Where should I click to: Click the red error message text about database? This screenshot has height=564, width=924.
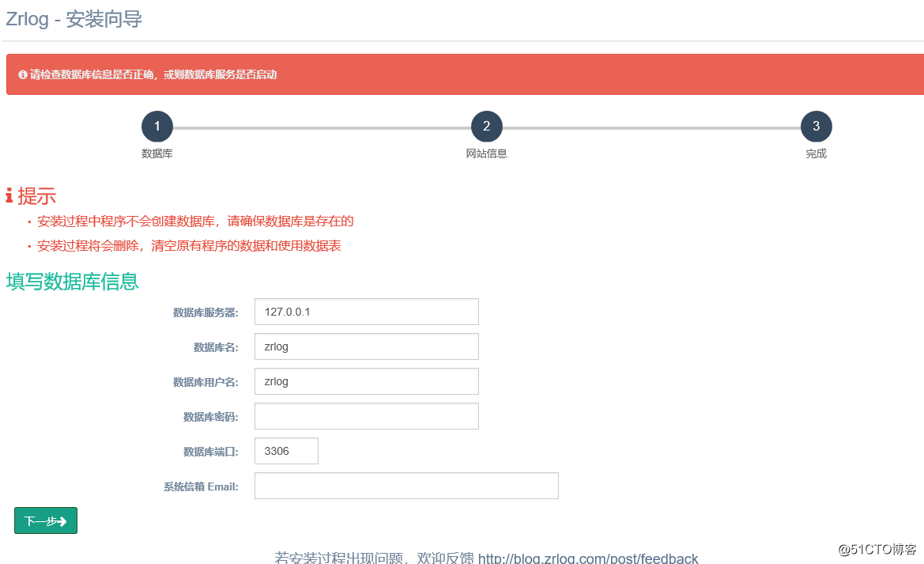153,75
